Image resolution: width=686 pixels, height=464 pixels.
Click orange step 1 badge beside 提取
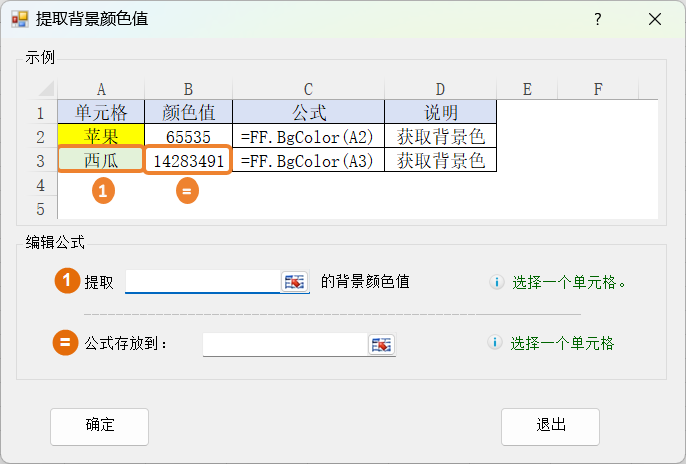pos(66,282)
